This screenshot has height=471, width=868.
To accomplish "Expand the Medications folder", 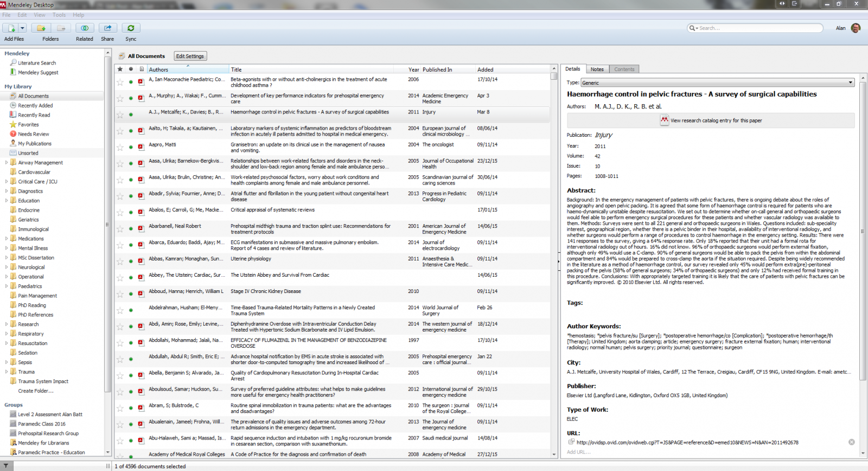I will point(7,238).
